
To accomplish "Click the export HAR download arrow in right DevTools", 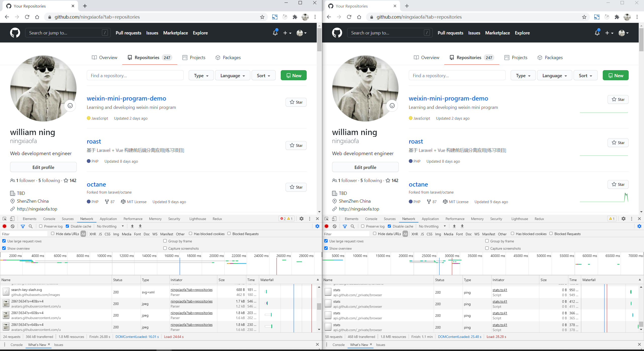I will pyautogui.click(x=462, y=226).
